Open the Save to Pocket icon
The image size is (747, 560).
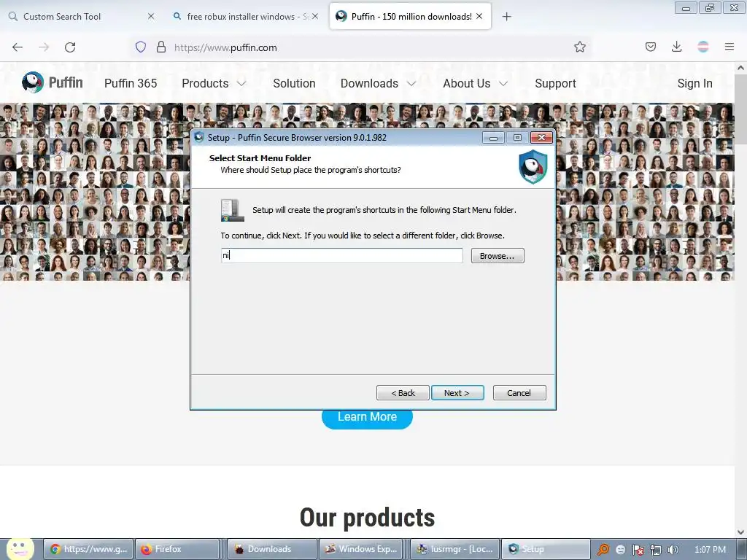[x=651, y=47]
